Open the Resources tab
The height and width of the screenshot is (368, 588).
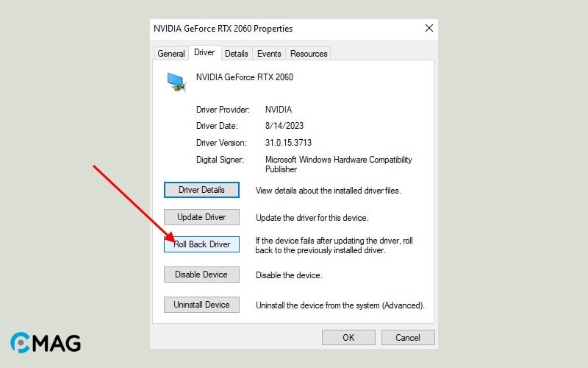(x=309, y=54)
